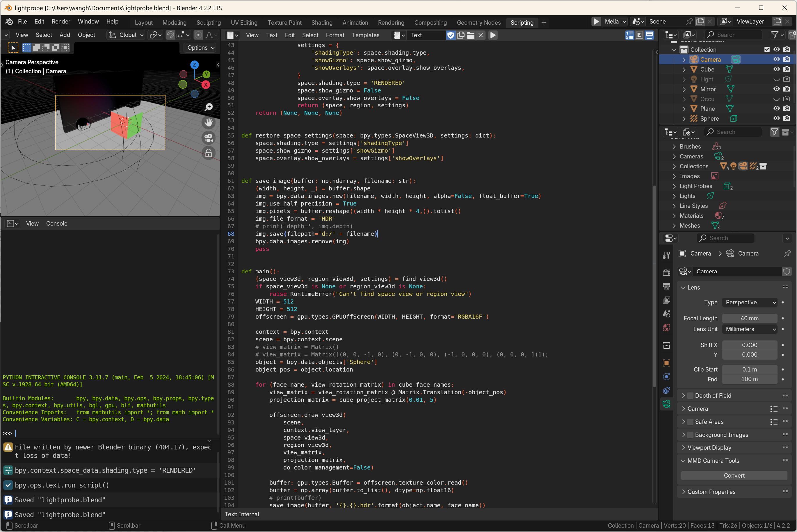Toggle lock camera to view icon
The width and height of the screenshot is (797, 532).
coord(209,153)
